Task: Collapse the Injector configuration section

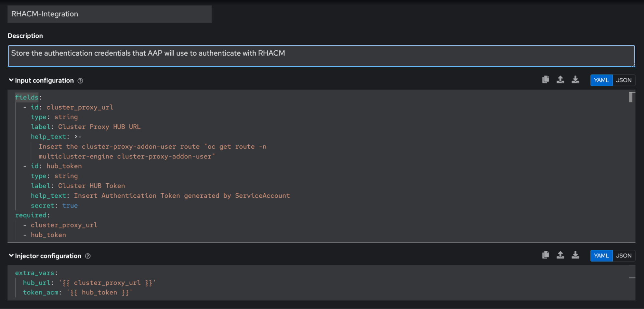Action: 11,256
